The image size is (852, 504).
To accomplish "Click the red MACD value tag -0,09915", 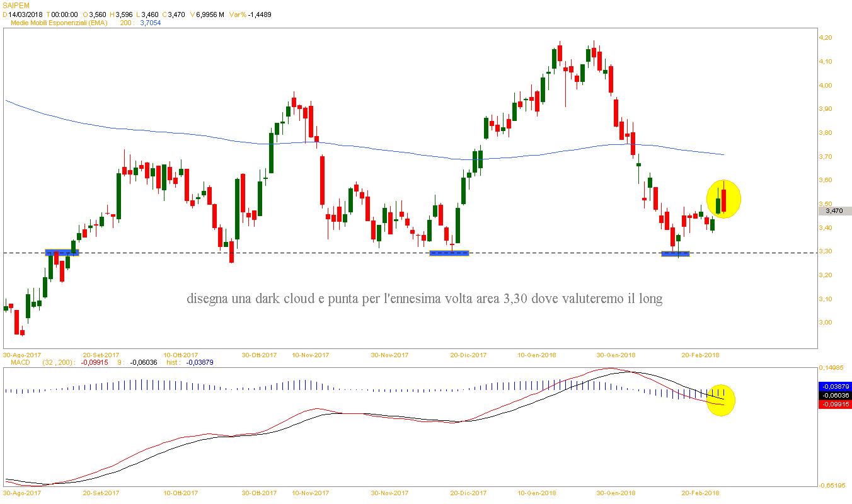I will [x=834, y=404].
